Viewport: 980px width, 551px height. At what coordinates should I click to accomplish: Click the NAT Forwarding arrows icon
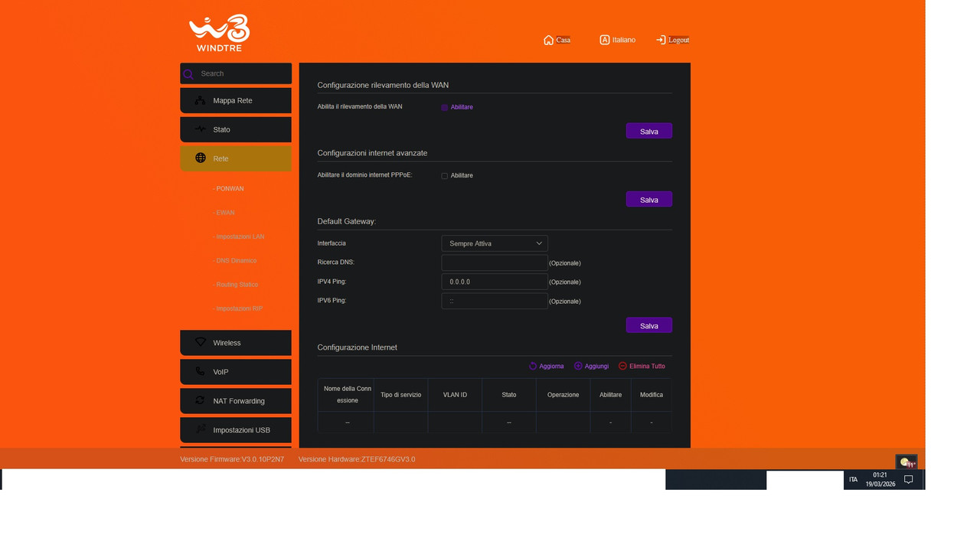tap(201, 400)
